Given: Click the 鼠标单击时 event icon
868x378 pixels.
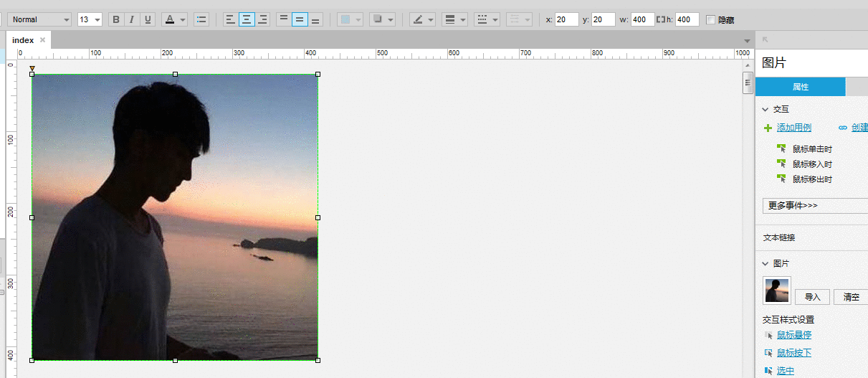Looking at the screenshot, I should 781,148.
